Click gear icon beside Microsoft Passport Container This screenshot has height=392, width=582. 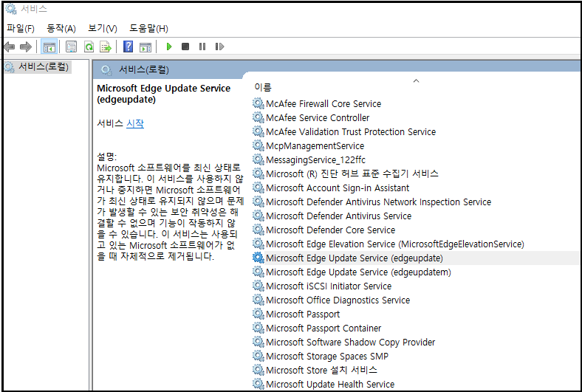[x=258, y=329]
